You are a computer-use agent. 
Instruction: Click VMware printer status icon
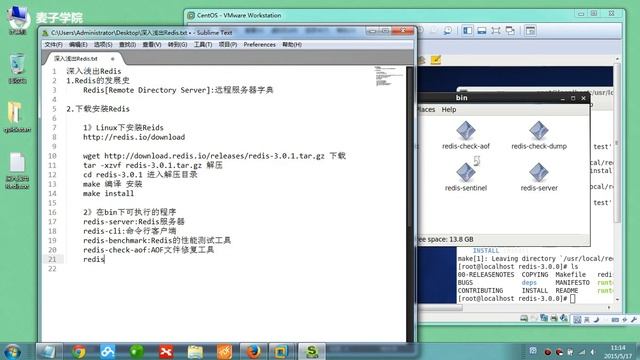point(554,318)
